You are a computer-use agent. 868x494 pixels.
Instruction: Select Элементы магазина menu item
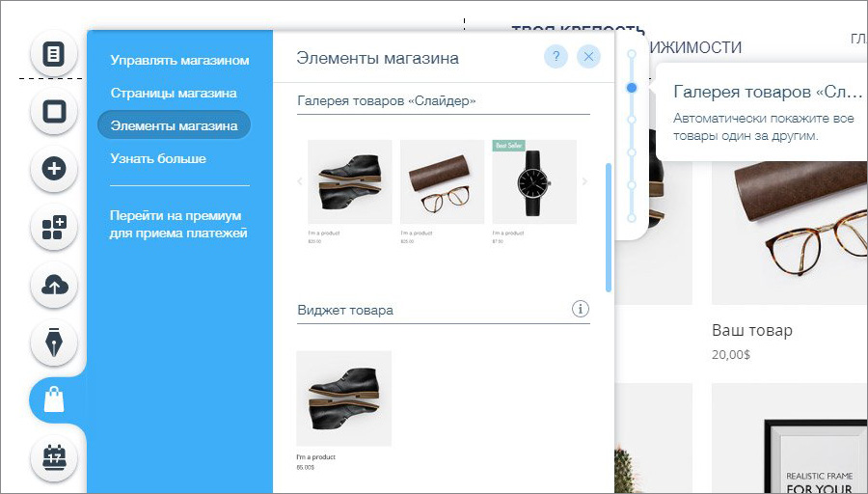point(174,125)
